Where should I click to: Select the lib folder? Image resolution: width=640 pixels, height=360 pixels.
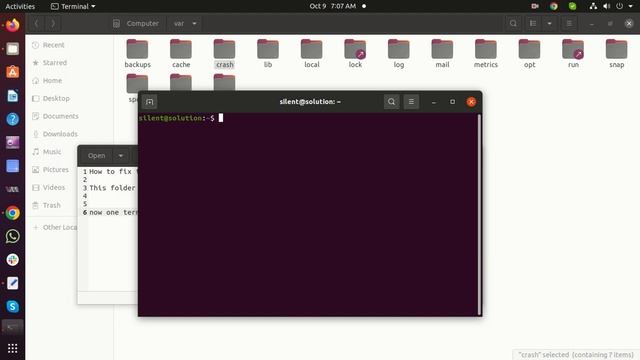[268, 54]
